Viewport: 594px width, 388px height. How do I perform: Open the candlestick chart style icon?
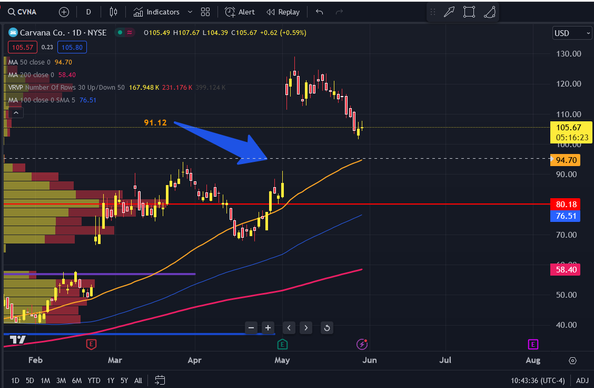click(x=113, y=12)
